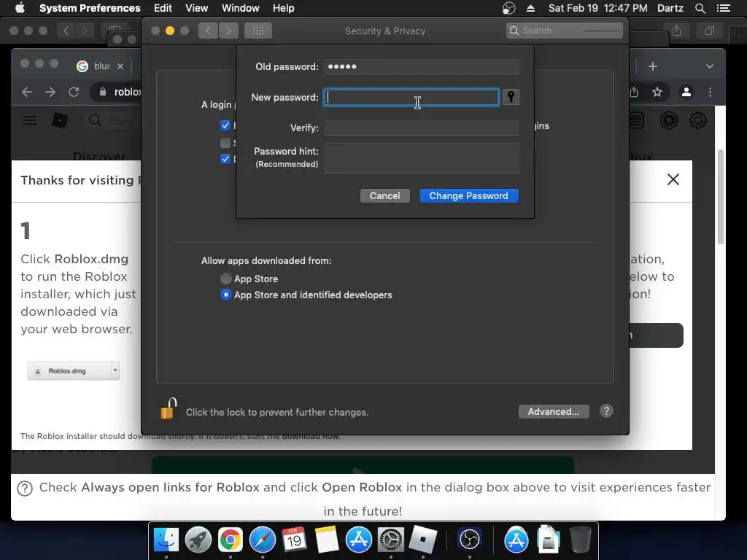Expand the Chrome tab list chevron
Screen dimensions: 747x560
(709, 66)
